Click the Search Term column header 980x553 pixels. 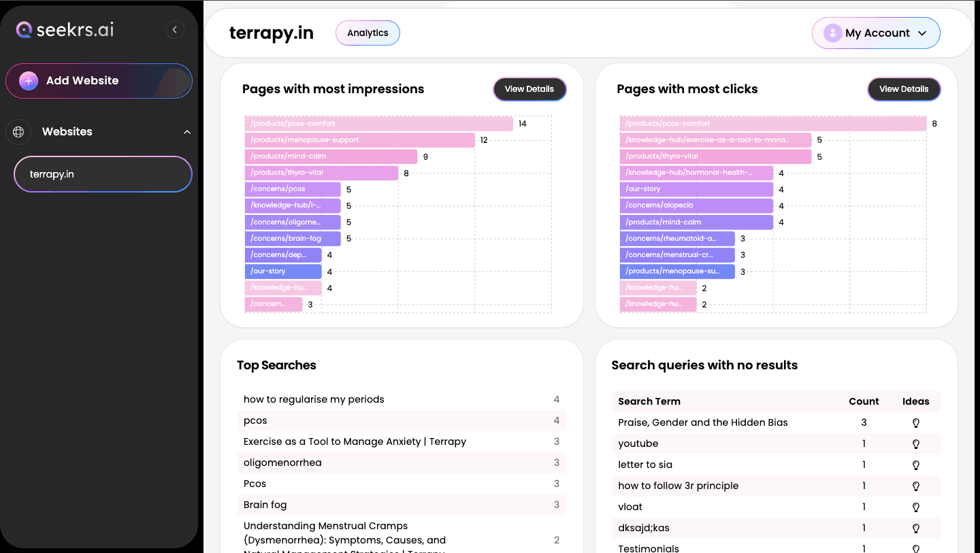(x=649, y=401)
